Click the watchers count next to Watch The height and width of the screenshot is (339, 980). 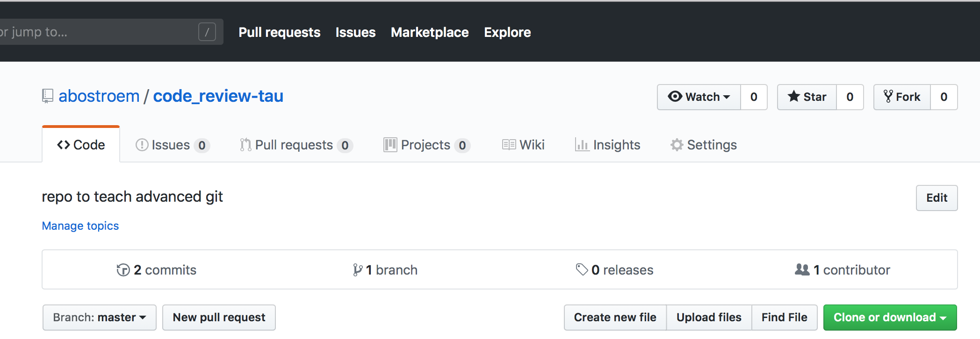click(x=754, y=97)
